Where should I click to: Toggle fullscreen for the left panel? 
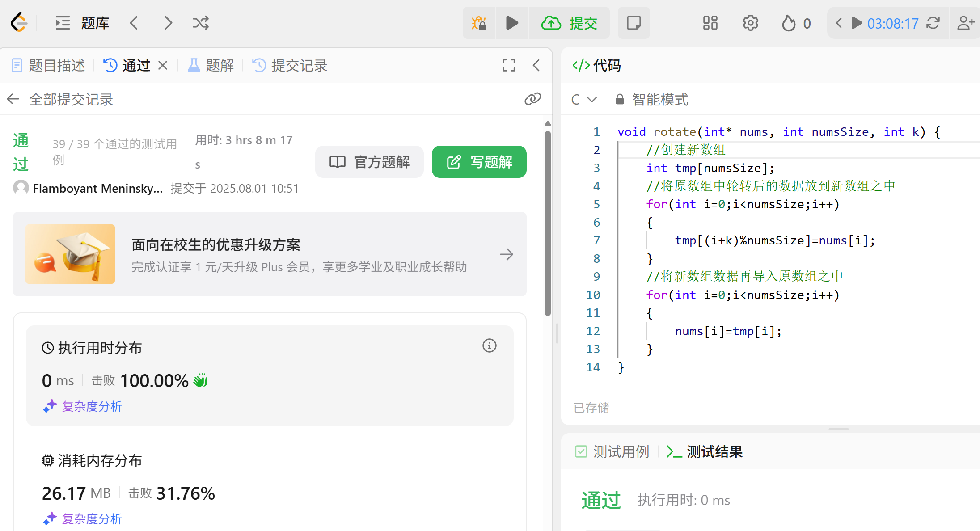tap(508, 65)
